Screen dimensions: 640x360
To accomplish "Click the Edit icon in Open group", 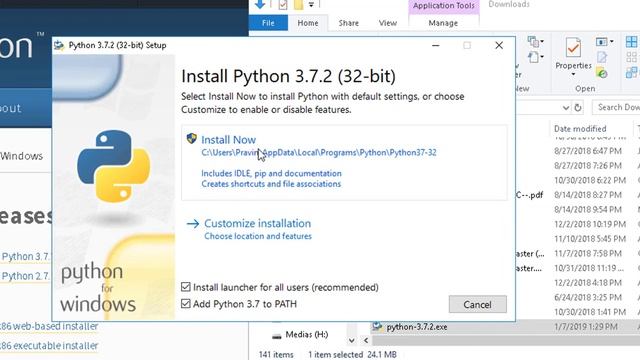I will click(602, 58).
